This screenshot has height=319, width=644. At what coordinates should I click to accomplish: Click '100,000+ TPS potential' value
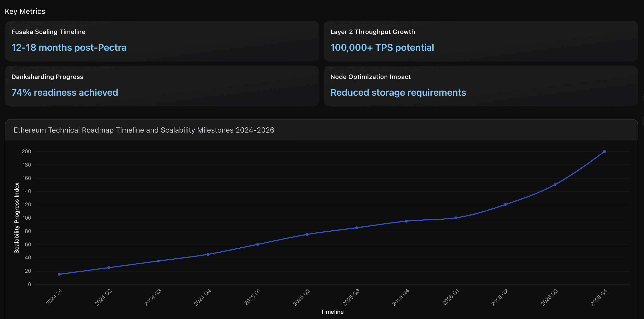(382, 48)
